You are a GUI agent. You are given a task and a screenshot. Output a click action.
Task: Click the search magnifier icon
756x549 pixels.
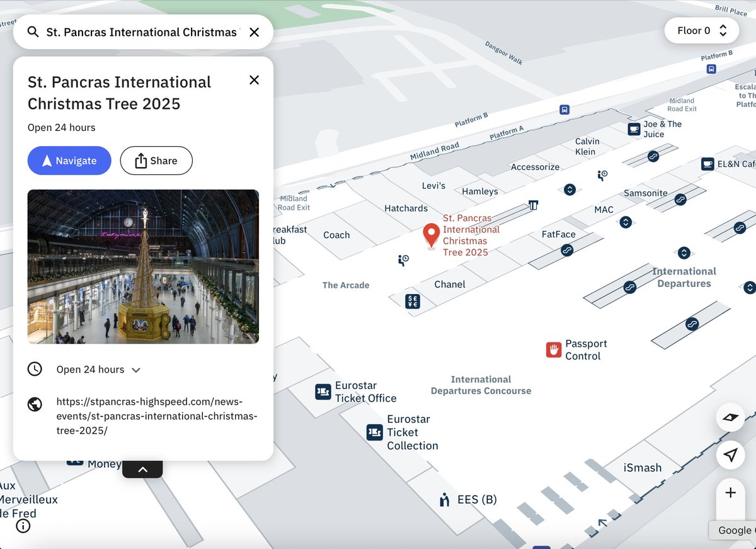33,32
